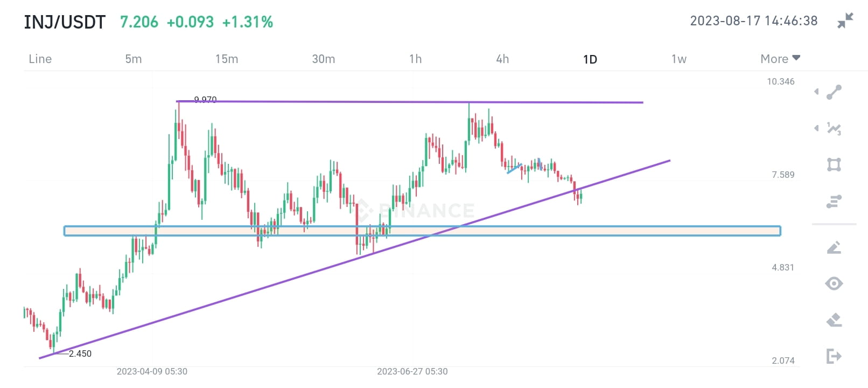Switch to the 1h timeframe
This screenshot has height=388, width=868.
click(x=415, y=59)
